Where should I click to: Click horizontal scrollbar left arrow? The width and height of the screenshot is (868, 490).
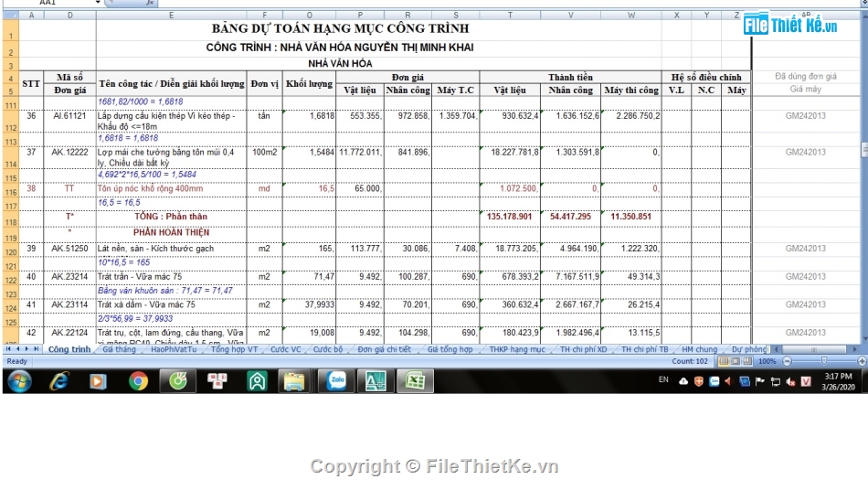[776, 349]
